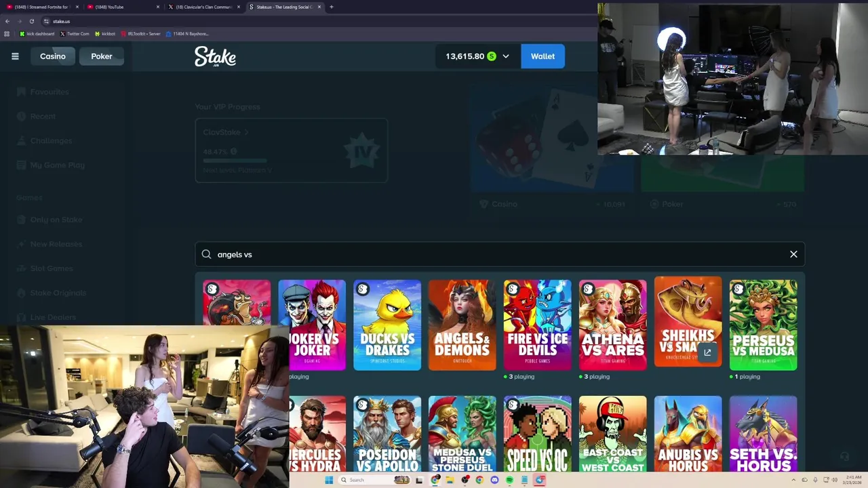Open the kick dashboard bookmark
The width and height of the screenshot is (868, 488).
(37, 33)
